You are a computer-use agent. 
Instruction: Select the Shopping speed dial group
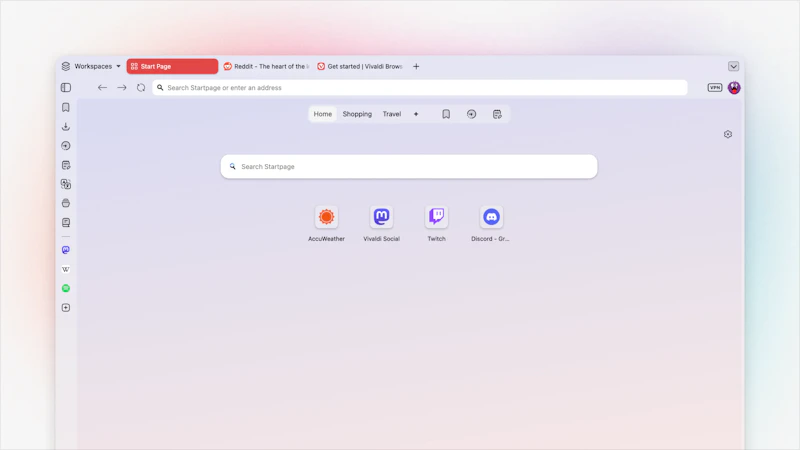pyautogui.click(x=357, y=114)
